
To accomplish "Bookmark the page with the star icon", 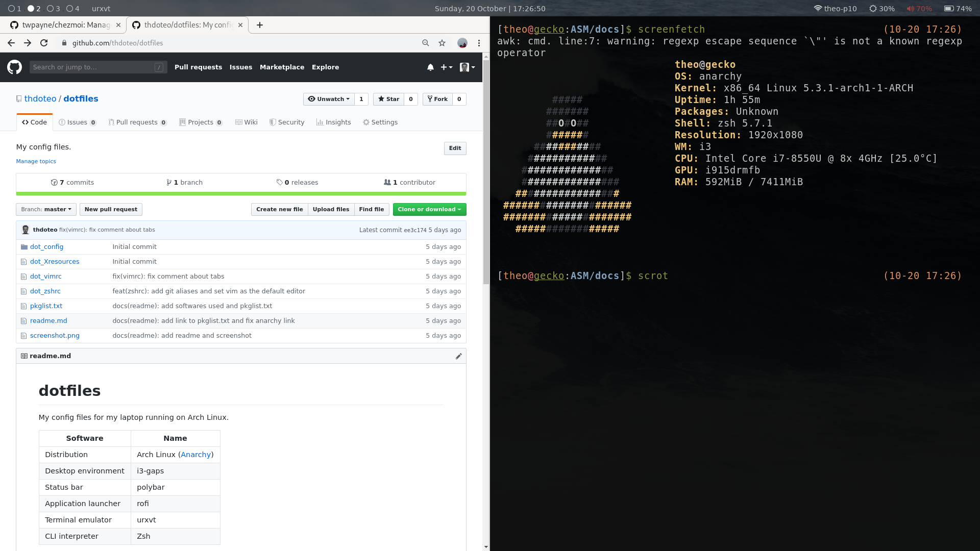I will [x=442, y=43].
